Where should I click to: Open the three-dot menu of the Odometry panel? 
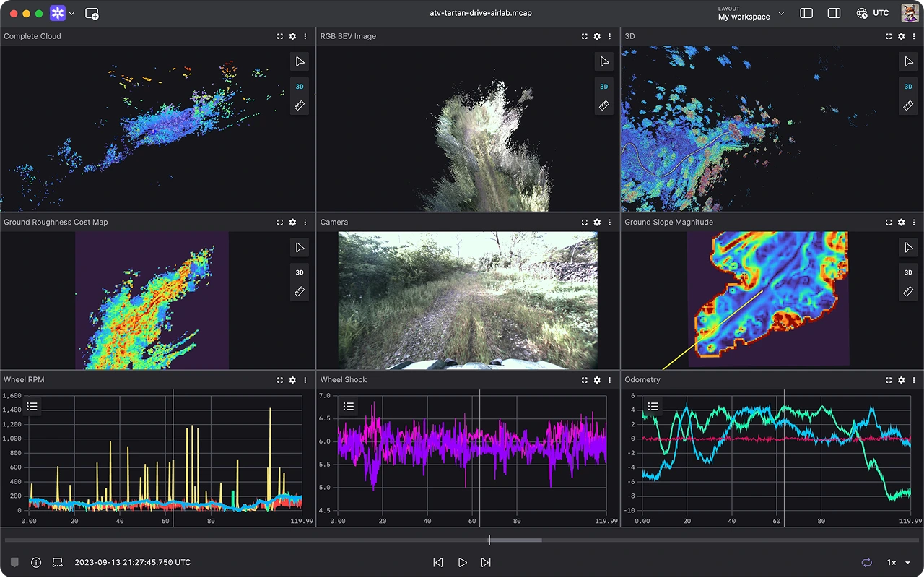(x=914, y=379)
